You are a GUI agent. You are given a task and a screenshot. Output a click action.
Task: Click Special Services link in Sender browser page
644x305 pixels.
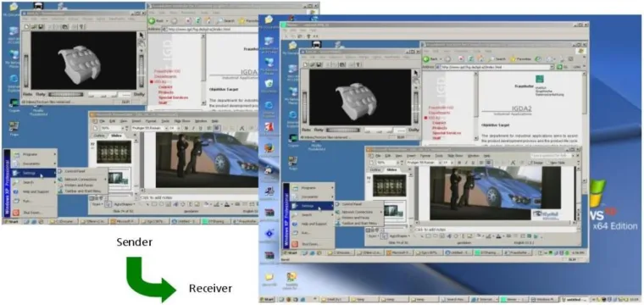[x=173, y=97]
